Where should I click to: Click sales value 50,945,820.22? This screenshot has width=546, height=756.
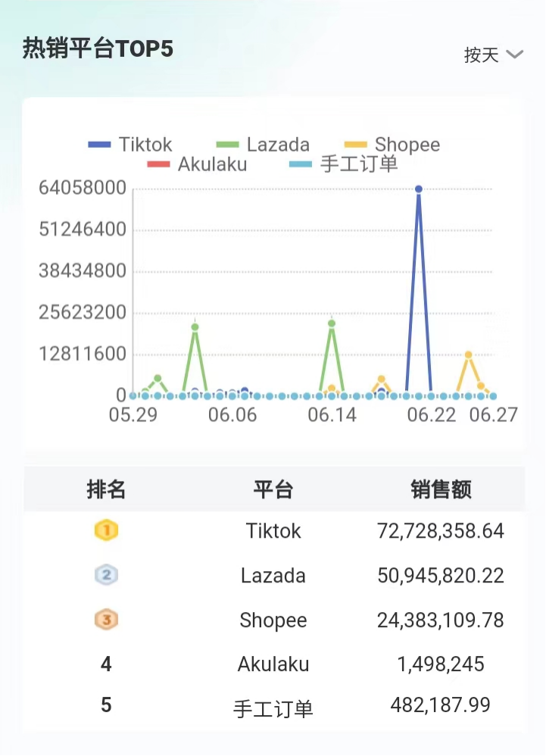pyautogui.click(x=441, y=575)
